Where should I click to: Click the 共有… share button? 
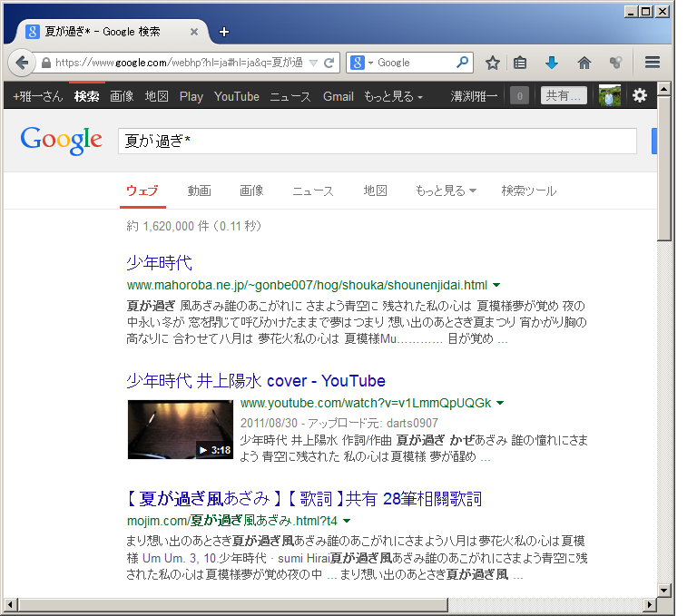point(564,95)
